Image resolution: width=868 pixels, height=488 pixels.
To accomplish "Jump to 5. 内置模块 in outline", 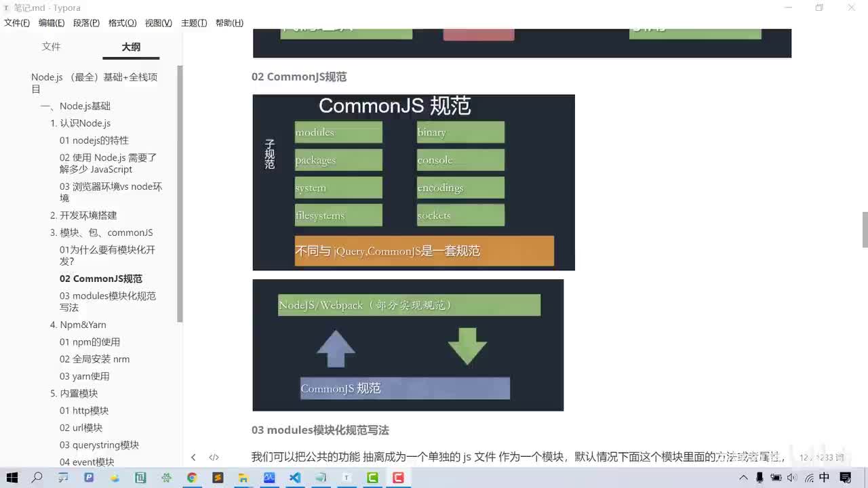I will [74, 394].
